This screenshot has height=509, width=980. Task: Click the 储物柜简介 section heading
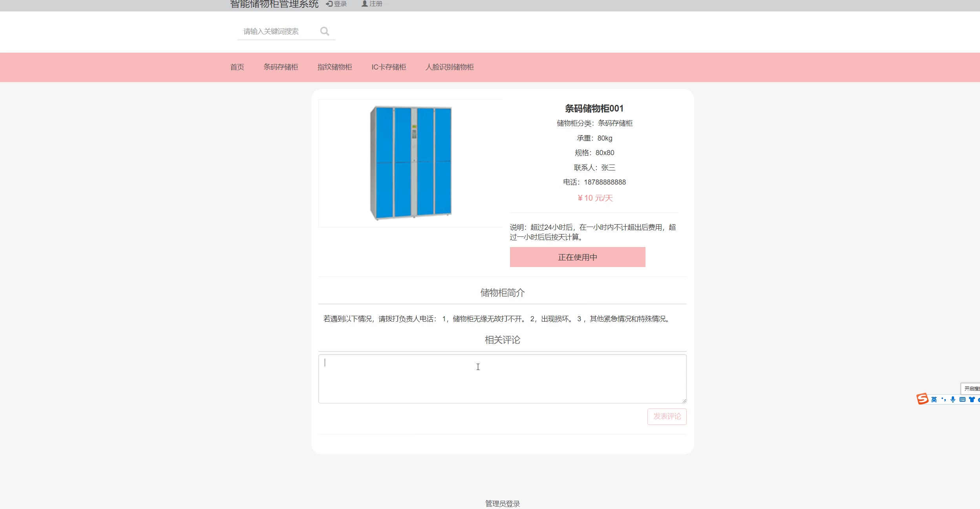pyautogui.click(x=503, y=293)
